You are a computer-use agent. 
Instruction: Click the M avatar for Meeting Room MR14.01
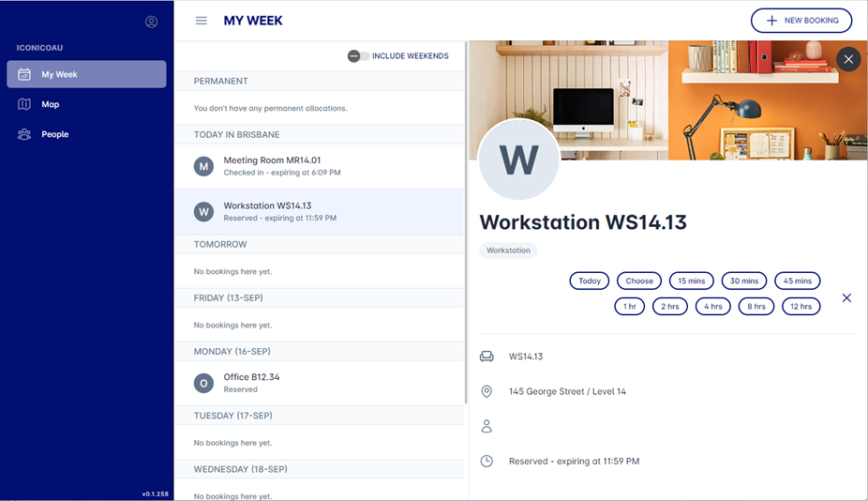click(203, 166)
